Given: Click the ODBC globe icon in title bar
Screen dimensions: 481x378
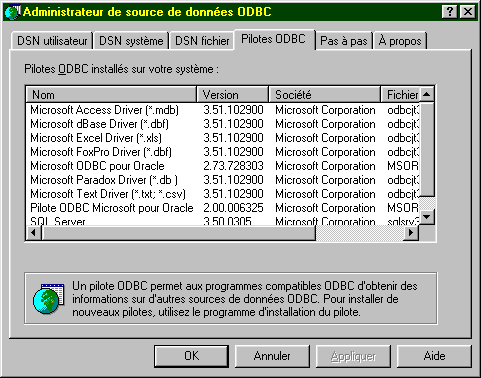Looking at the screenshot, I should tap(13, 12).
